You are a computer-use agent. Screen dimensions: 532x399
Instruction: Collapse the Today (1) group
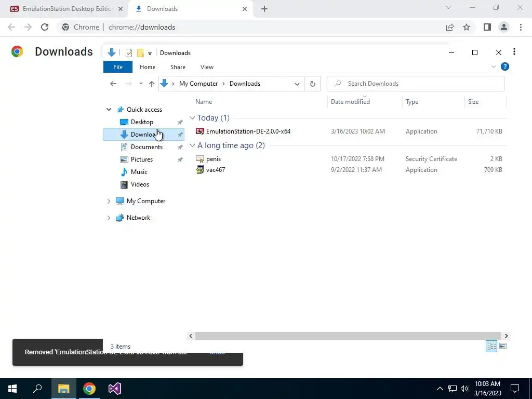192,118
